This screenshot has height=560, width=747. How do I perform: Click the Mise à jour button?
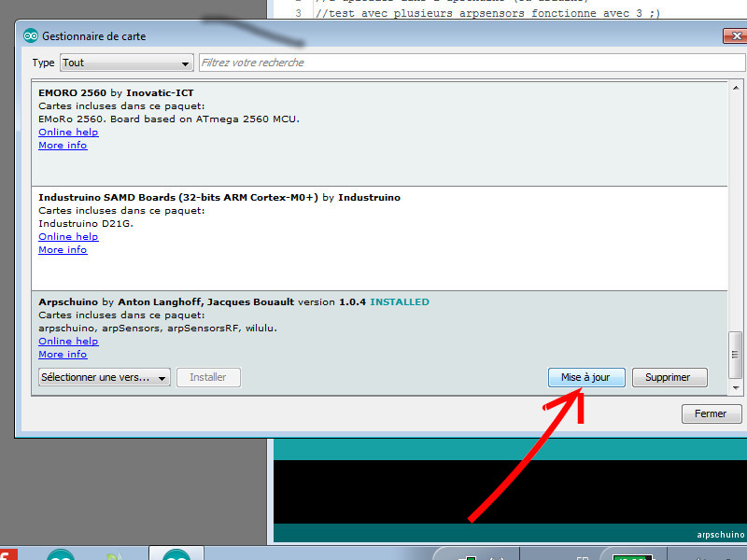click(x=586, y=377)
